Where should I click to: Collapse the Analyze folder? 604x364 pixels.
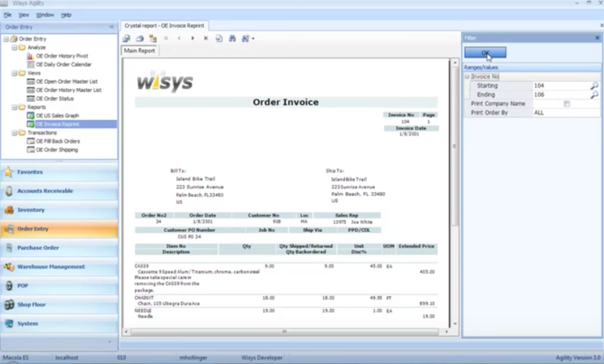pos(14,47)
